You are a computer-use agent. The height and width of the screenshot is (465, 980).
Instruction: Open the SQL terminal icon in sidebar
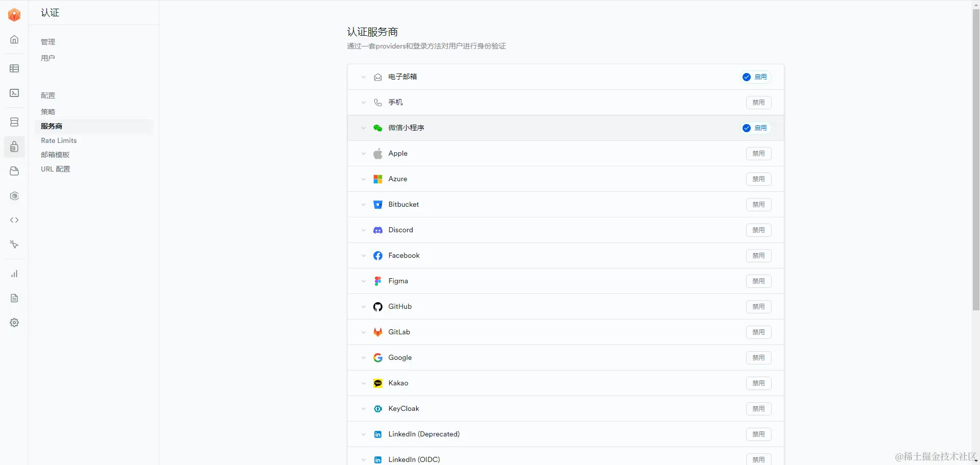click(14, 93)
